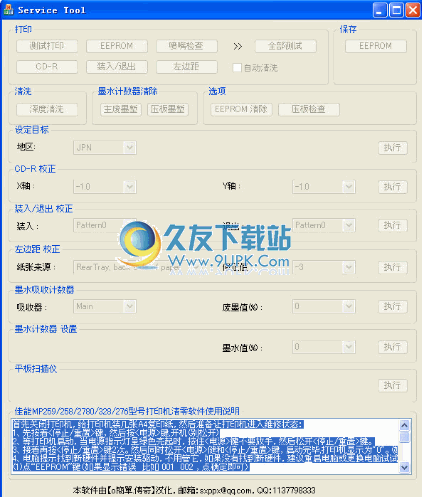Click 执行 in the 设定目标 group
This screenshot has height=497, width=422.
tap(393, 147)
